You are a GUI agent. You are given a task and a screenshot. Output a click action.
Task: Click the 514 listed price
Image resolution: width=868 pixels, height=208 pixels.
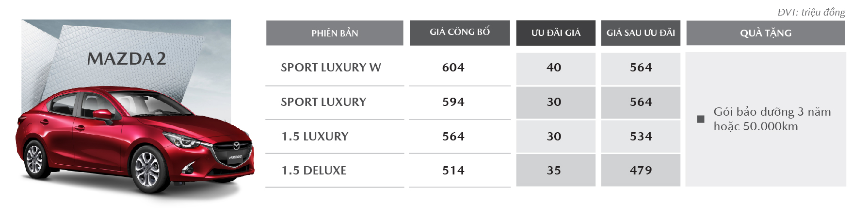click(453, 171)
